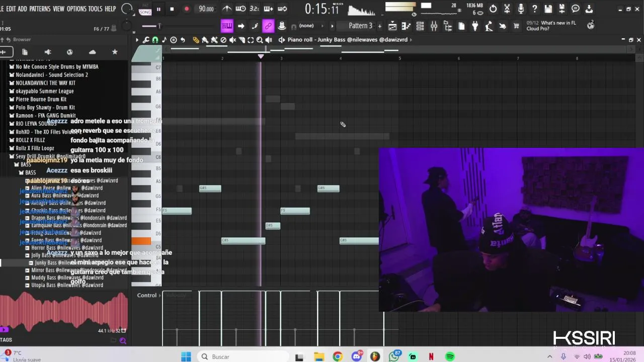Open the plugin picker plug icon
The height and width of the screenshot is (362, 644).
pyautogui.click(x=474, y=26)
